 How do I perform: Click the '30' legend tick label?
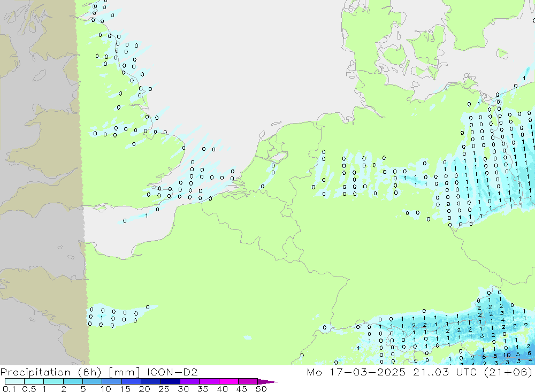[183, 389]
